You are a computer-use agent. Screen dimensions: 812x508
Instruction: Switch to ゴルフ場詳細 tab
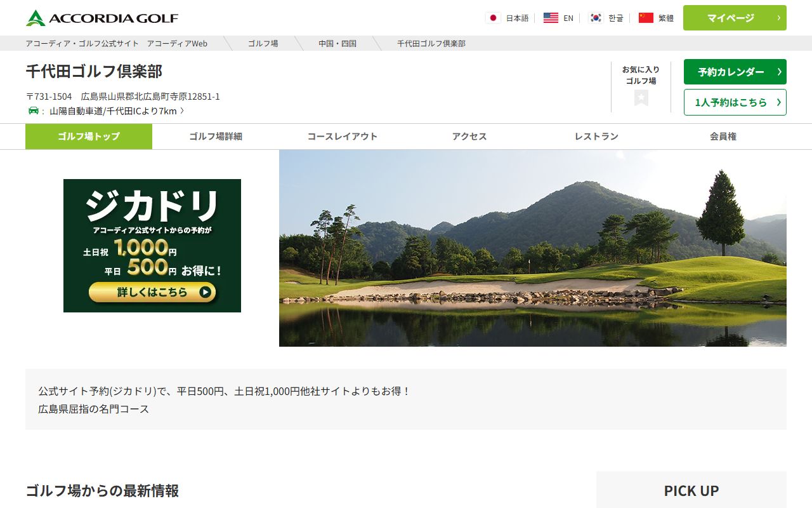(216, 137)
